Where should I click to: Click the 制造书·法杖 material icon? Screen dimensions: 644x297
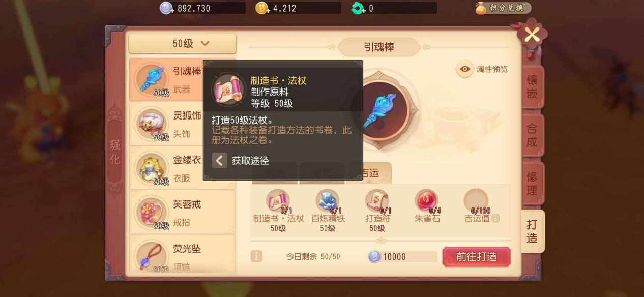[278, 201]
